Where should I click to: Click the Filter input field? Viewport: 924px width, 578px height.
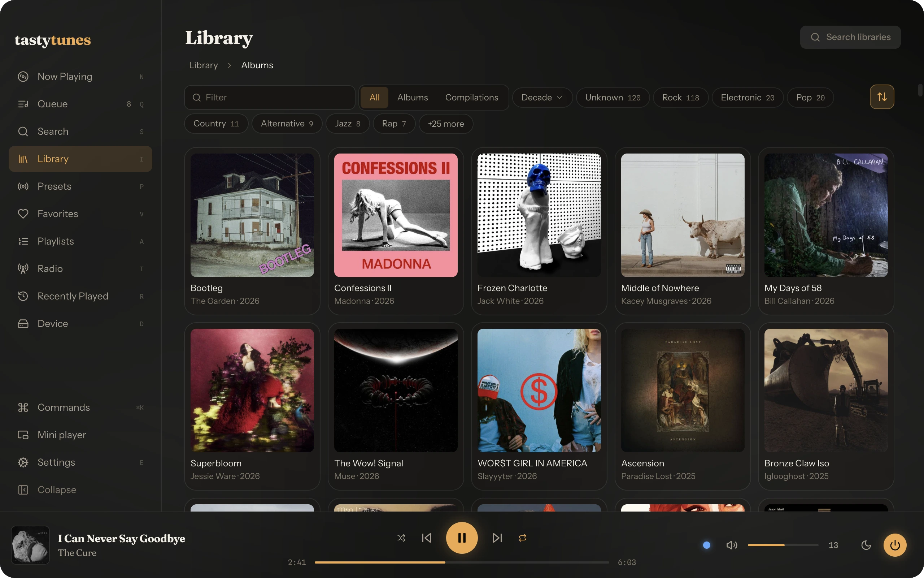270,98
